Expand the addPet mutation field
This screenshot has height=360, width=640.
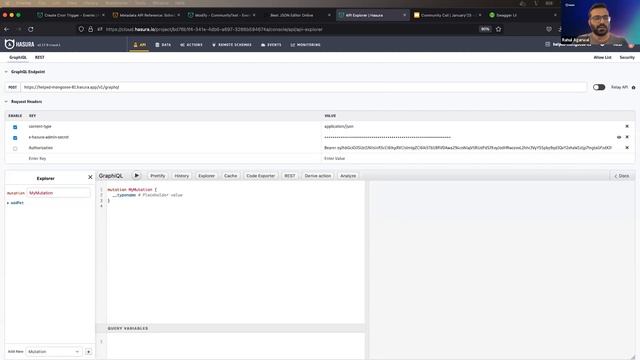click(x=16, y=203)
